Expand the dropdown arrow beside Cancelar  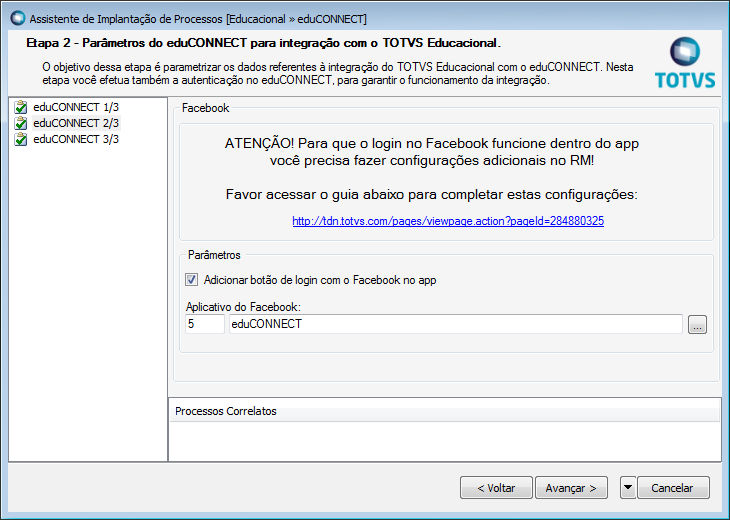tap(628, 488)
